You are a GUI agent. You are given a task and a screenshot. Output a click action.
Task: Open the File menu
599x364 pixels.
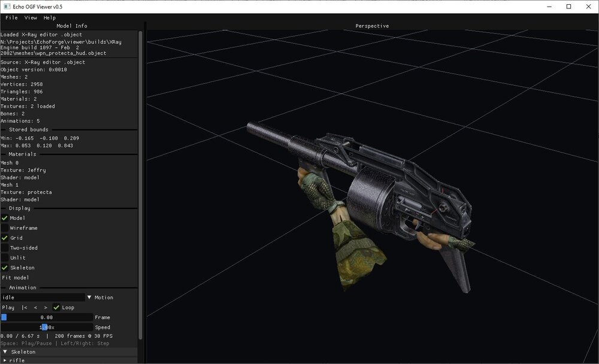coord(11,17)
